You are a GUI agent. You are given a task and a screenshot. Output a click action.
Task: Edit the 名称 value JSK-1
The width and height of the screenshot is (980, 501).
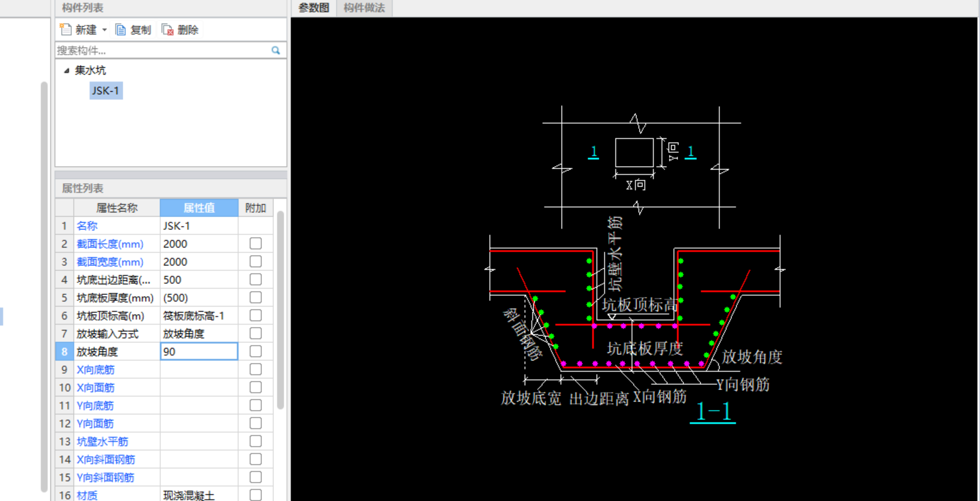click(x=199, y=226)
